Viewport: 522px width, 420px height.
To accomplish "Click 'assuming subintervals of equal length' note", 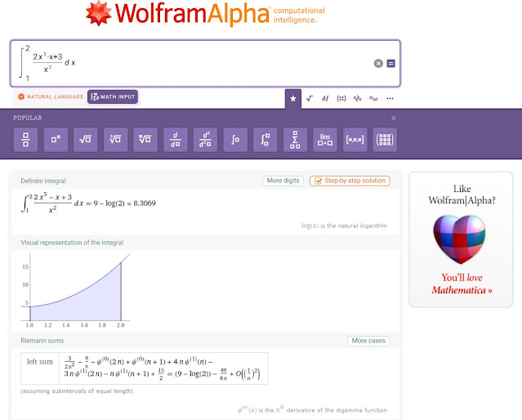I will pyautogui.click(x=77, y=391).
